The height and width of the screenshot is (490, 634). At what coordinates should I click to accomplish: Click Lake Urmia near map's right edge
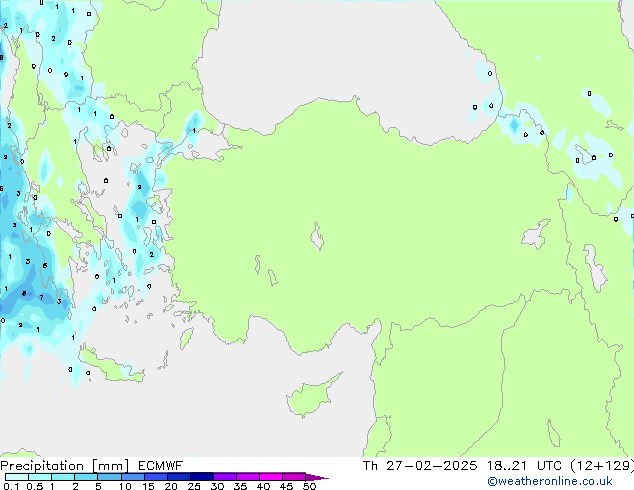click(x=595, y=268)
